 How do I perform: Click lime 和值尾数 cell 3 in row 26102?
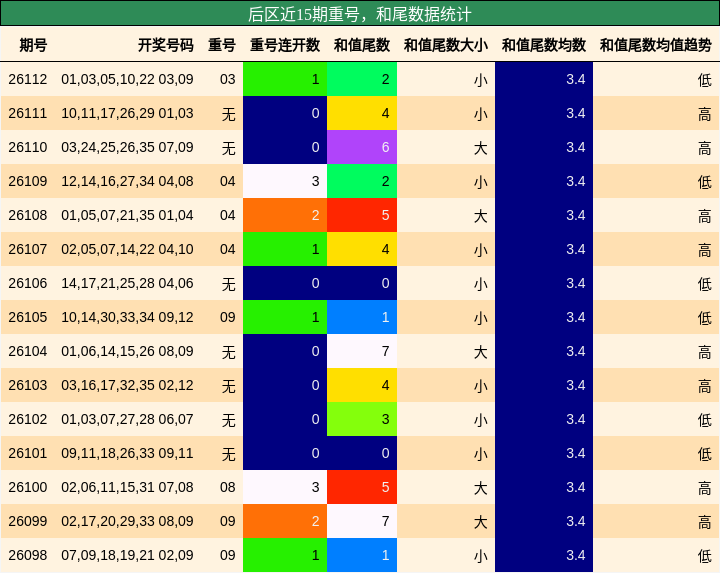pos(362,419)
